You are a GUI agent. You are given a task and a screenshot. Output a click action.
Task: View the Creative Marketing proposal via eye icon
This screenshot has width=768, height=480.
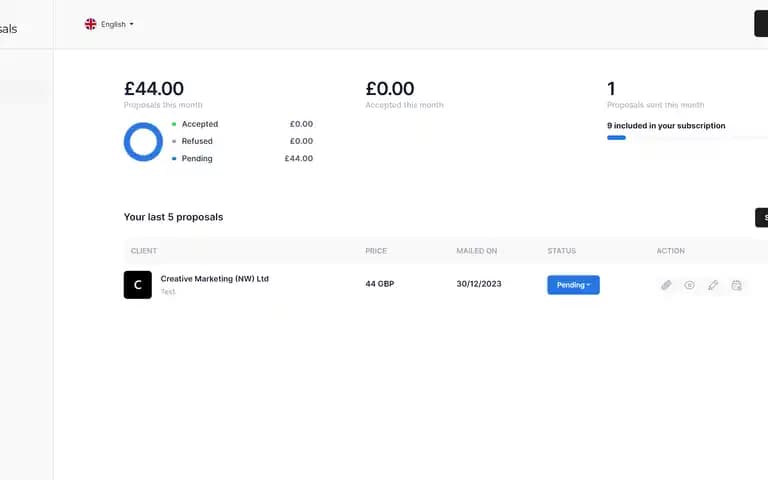[689, 285]
